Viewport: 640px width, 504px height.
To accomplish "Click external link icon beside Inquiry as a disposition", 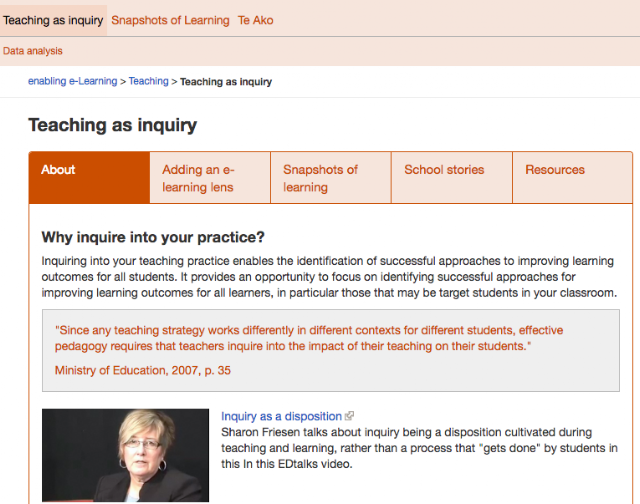I will coord(349,416).
